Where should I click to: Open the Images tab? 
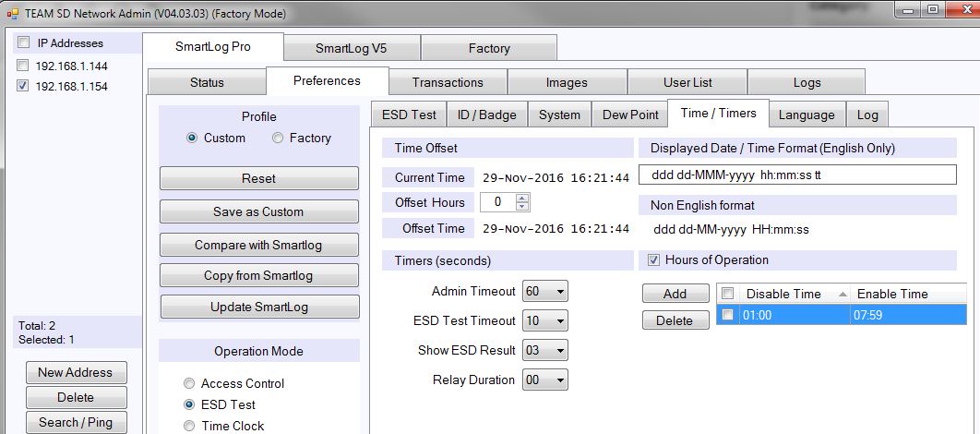pos(567,82)
